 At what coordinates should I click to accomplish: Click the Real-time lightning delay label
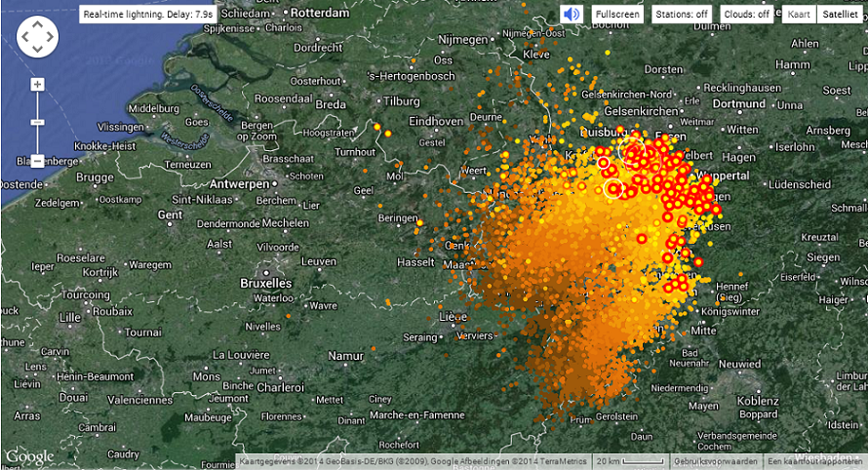pos(148,14)
